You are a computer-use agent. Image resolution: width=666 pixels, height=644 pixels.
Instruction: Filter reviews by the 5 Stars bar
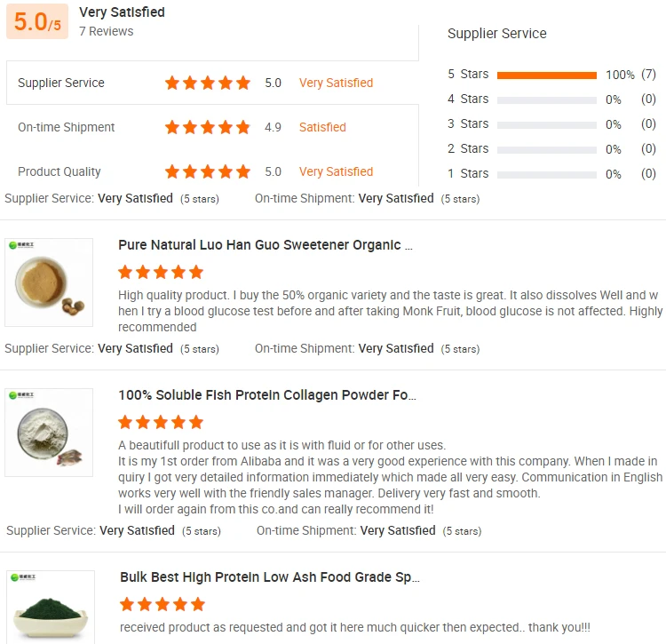click(x=546, y=75)
